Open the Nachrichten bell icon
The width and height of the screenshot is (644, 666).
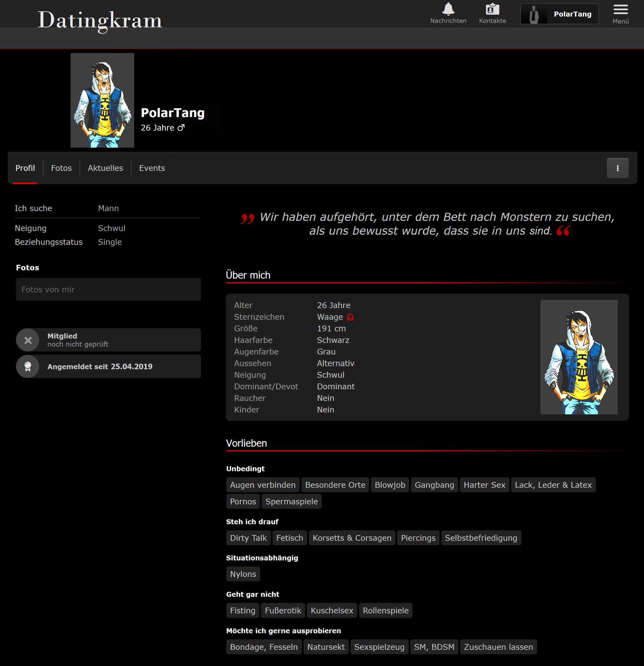[x=448, y=10]
